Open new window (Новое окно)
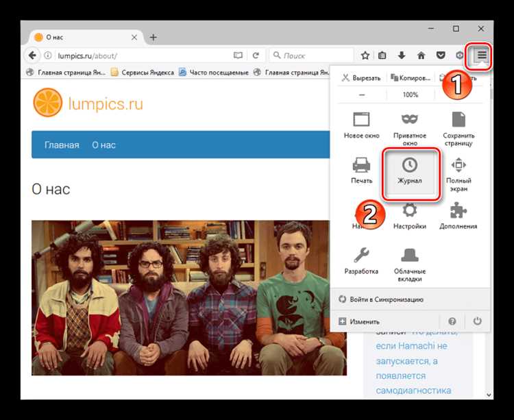The width and height of the screenshot is (514, 420). click(361, 125)
